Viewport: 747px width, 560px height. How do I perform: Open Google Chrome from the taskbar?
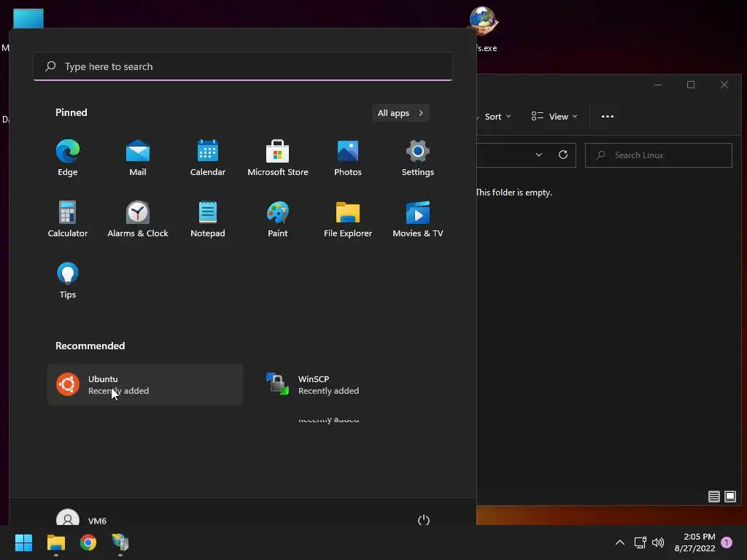click(x=88, y=542)
